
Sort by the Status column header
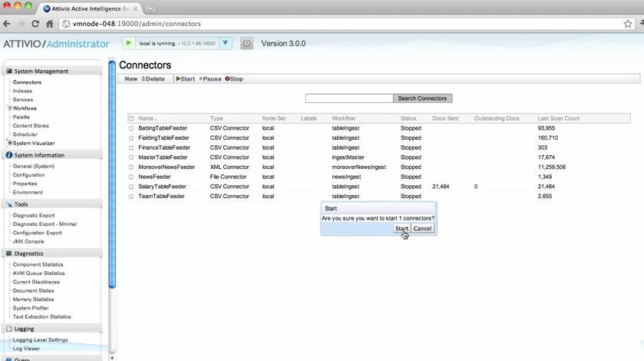(408, 118)
